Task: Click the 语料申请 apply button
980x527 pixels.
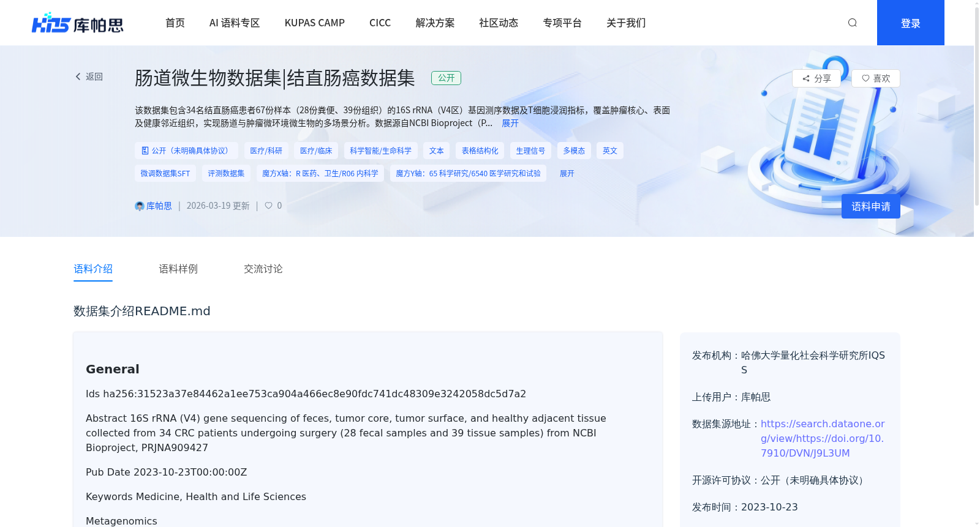Action: (871, 206)
